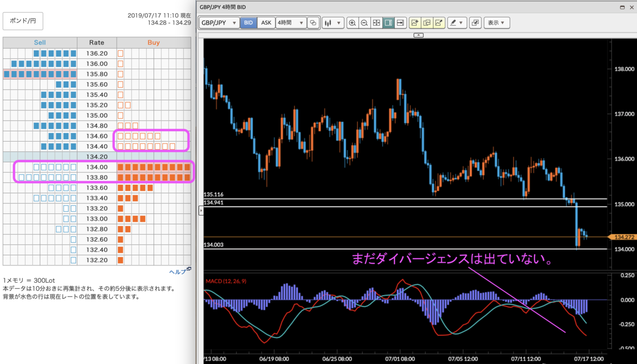Image resolution: width=637 pixels, height=364 pixels.
Task: Select the 133.80 rate row
Action: [97, 177]
